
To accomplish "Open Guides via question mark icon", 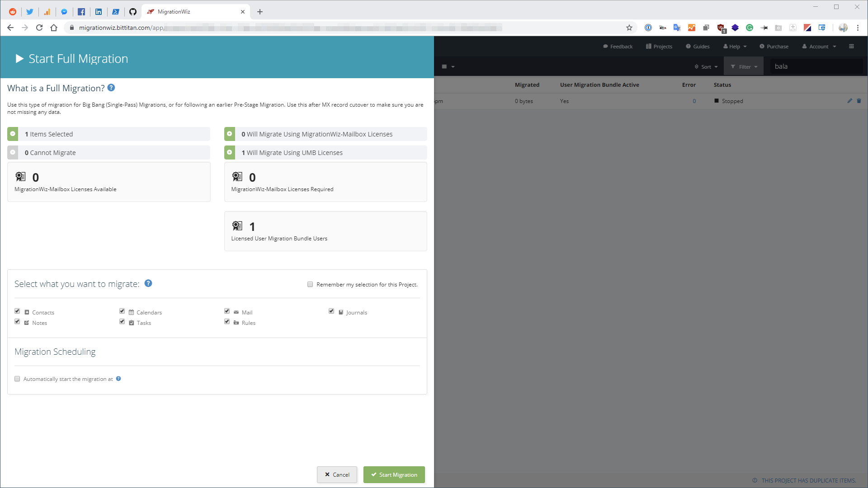I will point(688,46).
